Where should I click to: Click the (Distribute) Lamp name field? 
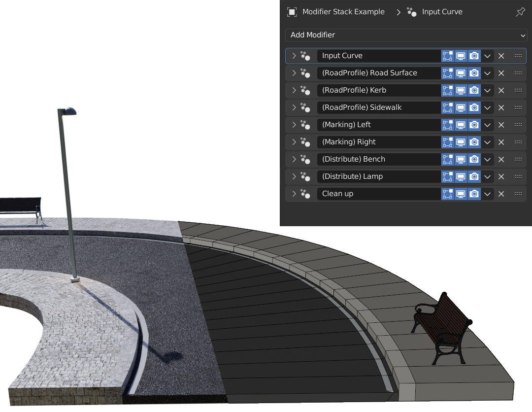click(378, 176)
